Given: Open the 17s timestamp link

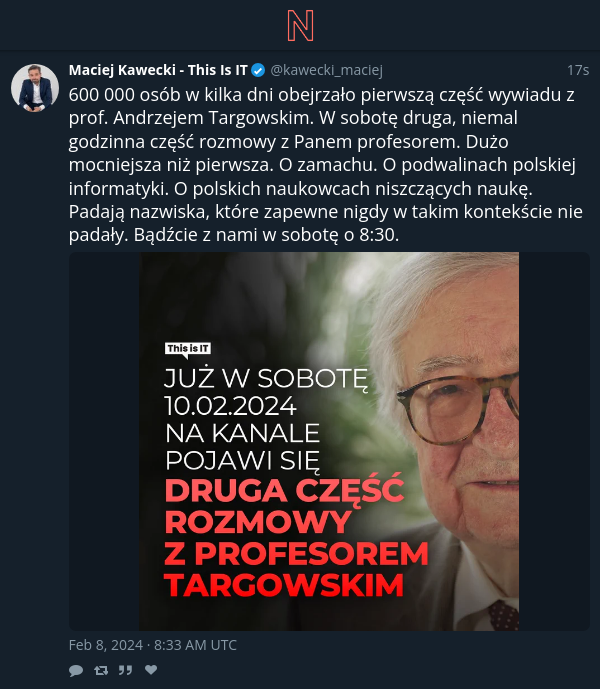Looking at the screenshot, I should point(578,70).
